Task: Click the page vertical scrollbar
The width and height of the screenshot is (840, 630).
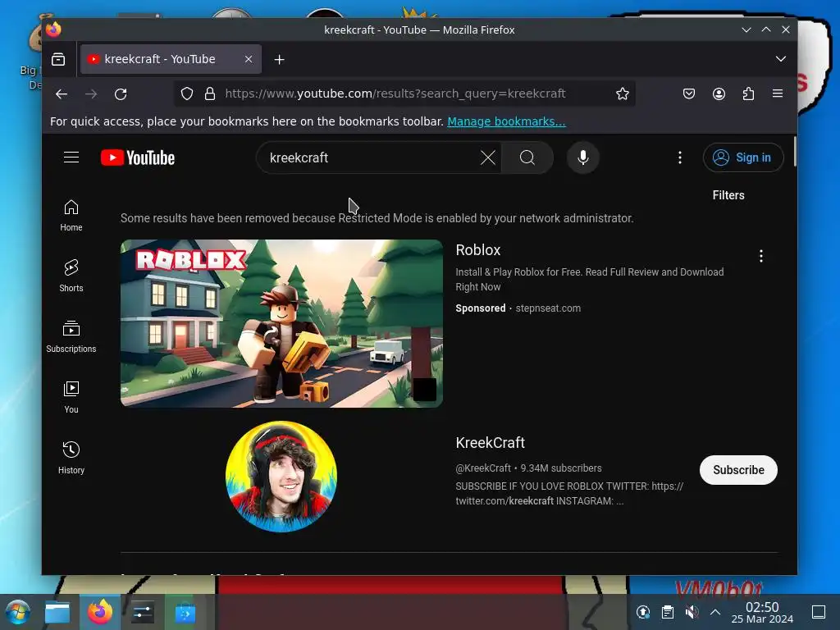Action: tap(794, 152)
